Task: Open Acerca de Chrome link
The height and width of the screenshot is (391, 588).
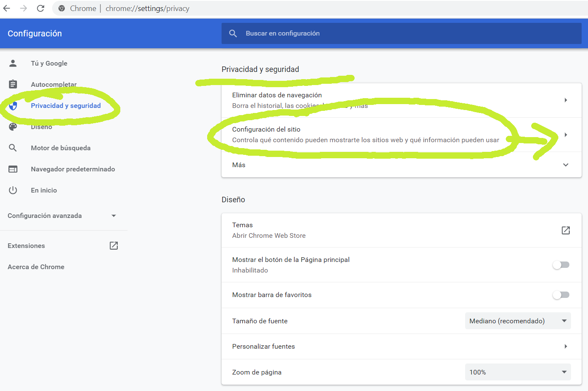Action: click(36, 267)
